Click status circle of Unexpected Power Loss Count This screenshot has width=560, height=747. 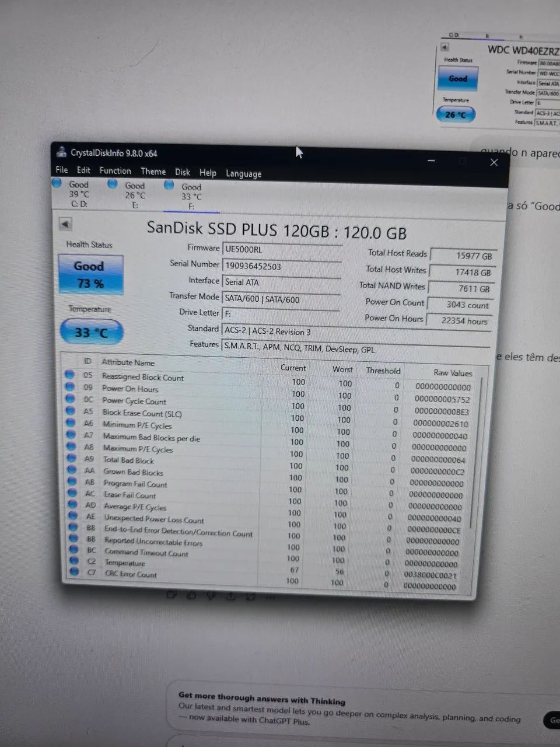pyautogui.click(x=73, y=515)
